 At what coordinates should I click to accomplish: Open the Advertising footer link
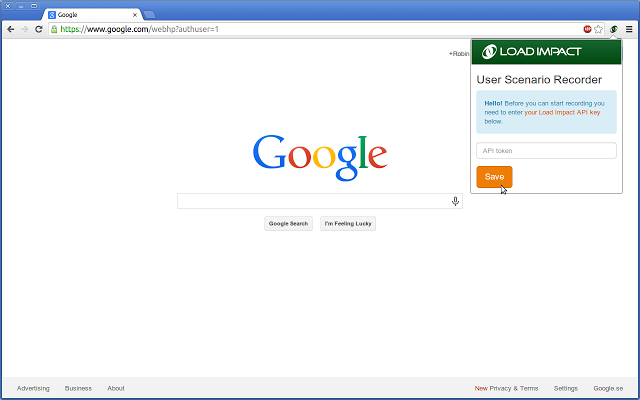click(x=33, y=388)
